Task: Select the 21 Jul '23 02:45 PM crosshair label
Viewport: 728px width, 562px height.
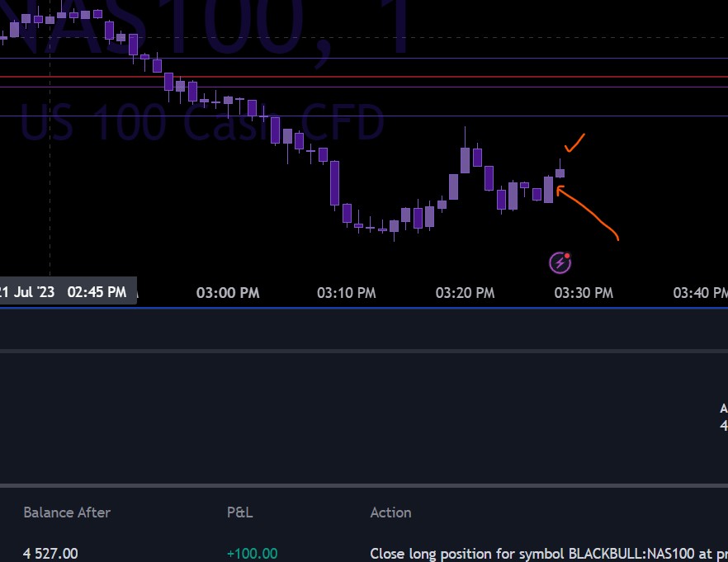Action: pos(68,291)
